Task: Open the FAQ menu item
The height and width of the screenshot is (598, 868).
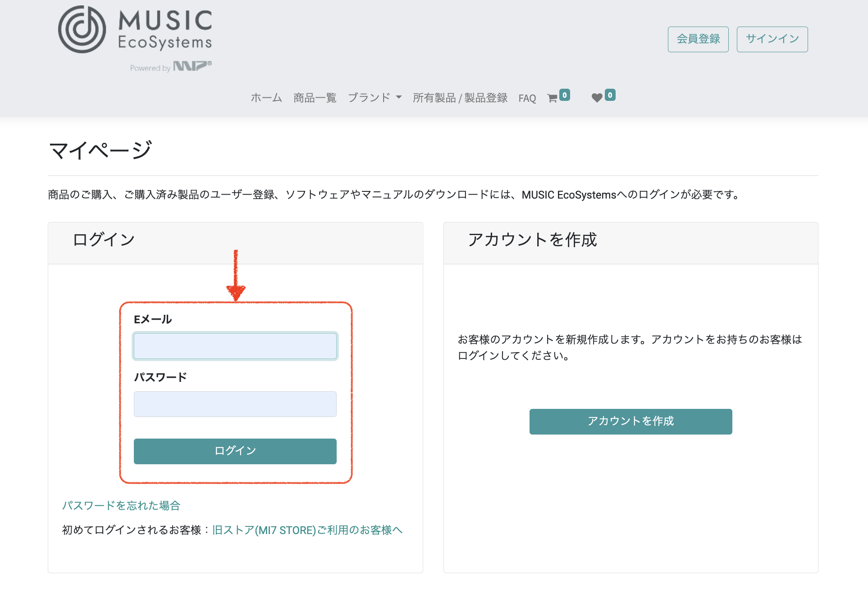Action: tap(527, 98)
